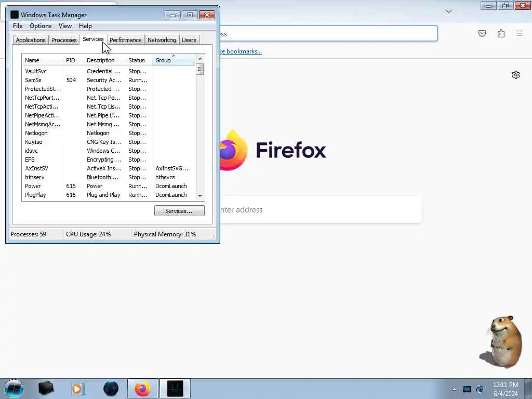532x399 pixels.
Task: Click Physical Memory: 31% status entry
Action: tap(165, 234)
